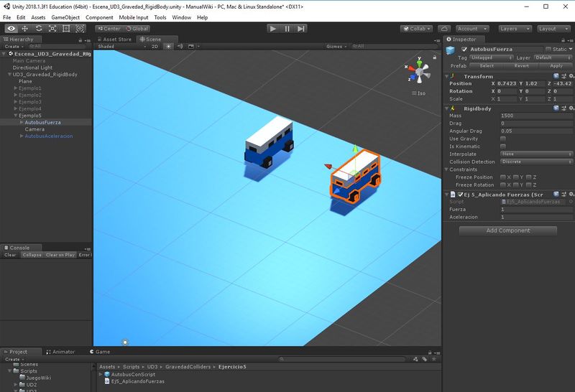The width and height of the screenshot is (575, 392).
Task: Select the Hand (view) tool
Action: (11, 29)
